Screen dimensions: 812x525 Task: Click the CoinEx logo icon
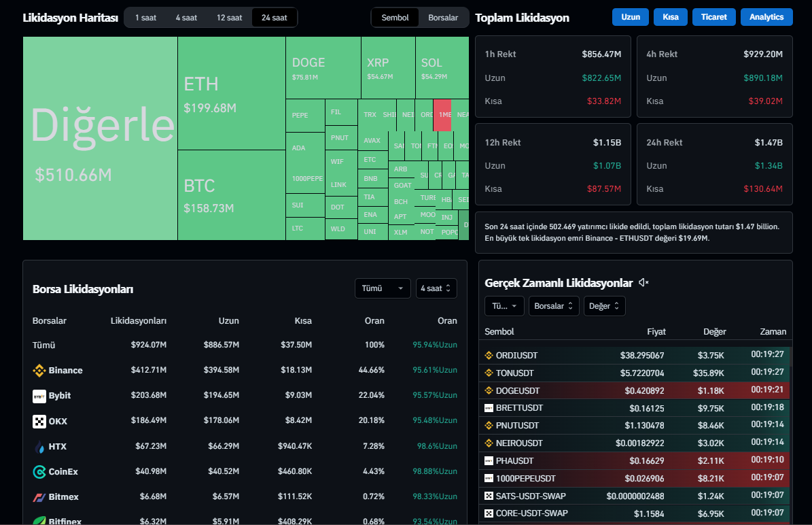click(39, 472)
